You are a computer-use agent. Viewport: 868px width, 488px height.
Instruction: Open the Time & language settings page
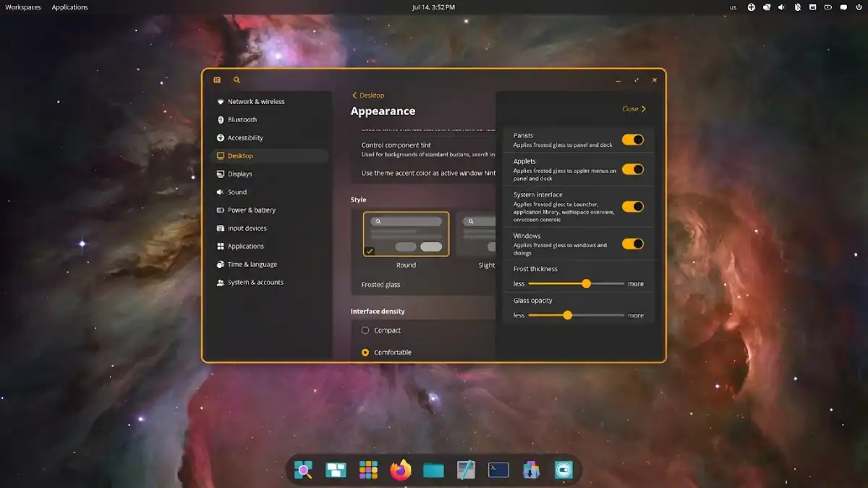point(269,265)
